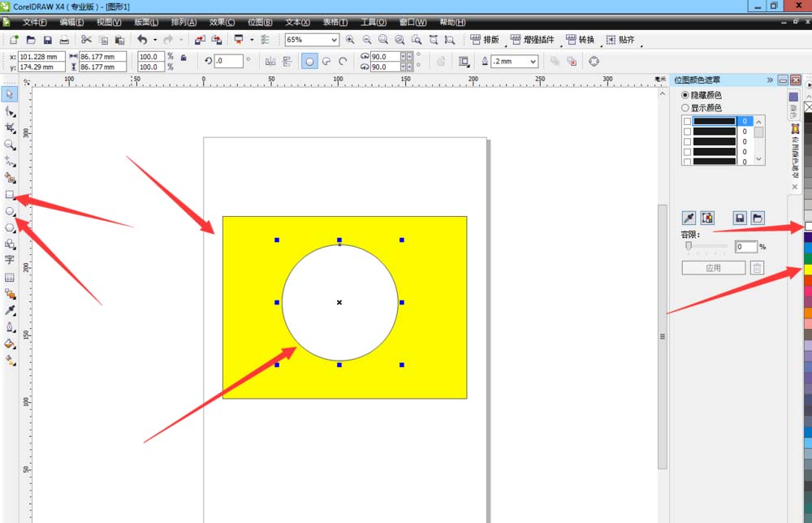Image resolution: width=812 pixels, height=523 pixels.
Task: Open the outline width .2 mm dropdown
Action: (x=533, y=62)
